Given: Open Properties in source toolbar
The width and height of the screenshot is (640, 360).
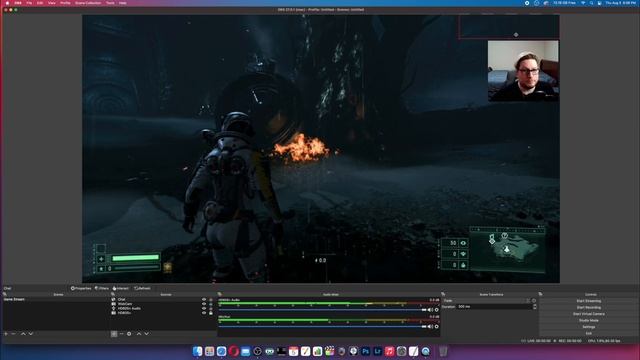Looking at the screenshot, I should (81, 288).
